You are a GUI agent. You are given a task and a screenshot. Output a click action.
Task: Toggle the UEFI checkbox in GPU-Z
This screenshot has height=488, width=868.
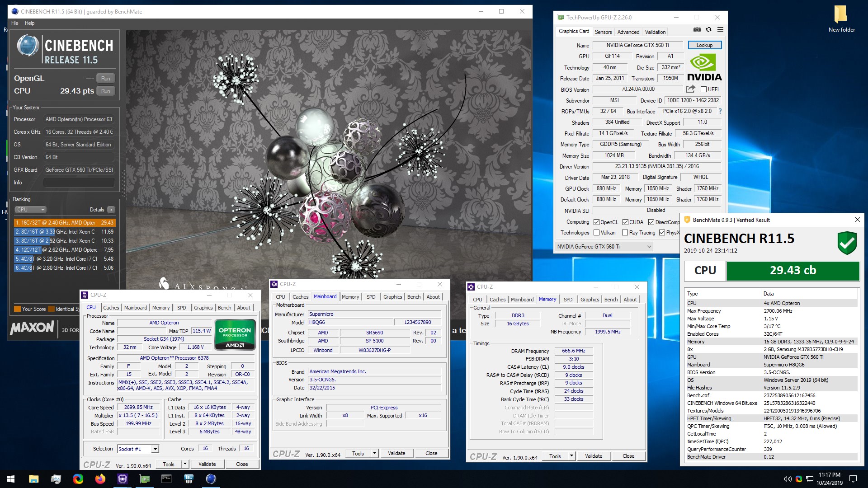[x=703, y=89]
